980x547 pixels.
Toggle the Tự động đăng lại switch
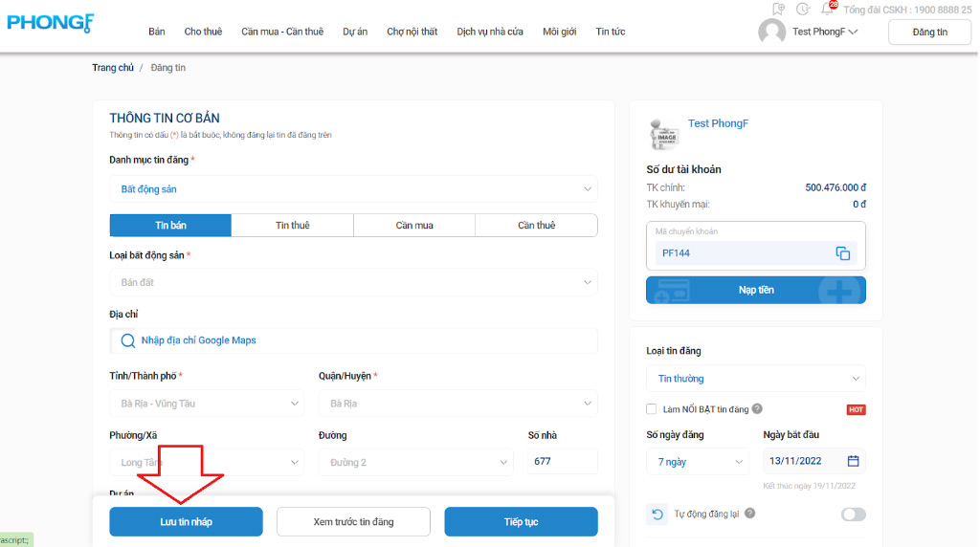pos(853,514)
